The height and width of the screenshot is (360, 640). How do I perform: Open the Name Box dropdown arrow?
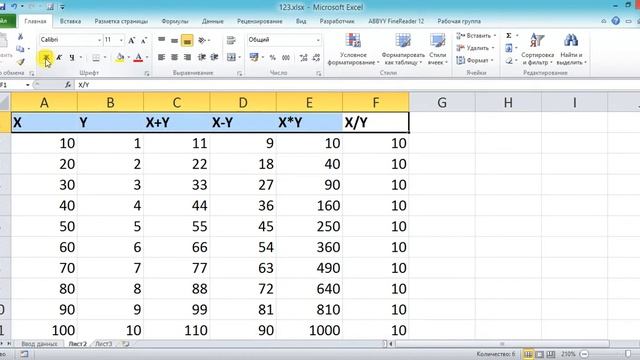(27, 85)
